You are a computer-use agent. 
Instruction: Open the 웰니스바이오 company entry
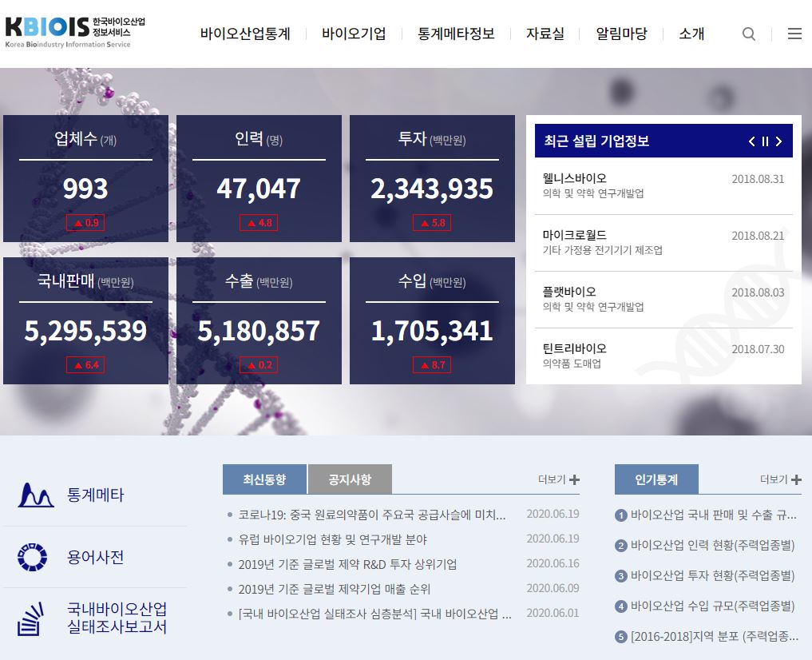pos(574,178)
